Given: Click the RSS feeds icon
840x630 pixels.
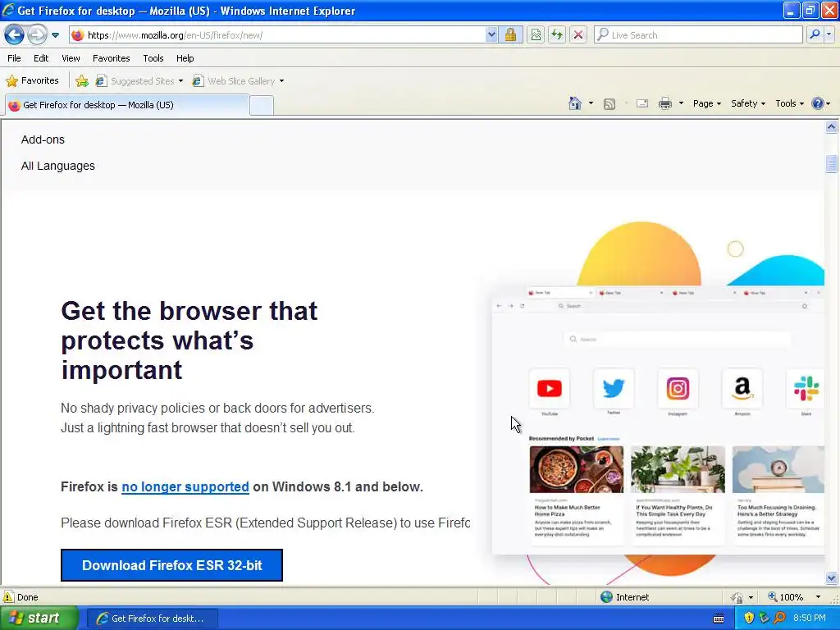Looking at the screenshot, I should 609,104.
